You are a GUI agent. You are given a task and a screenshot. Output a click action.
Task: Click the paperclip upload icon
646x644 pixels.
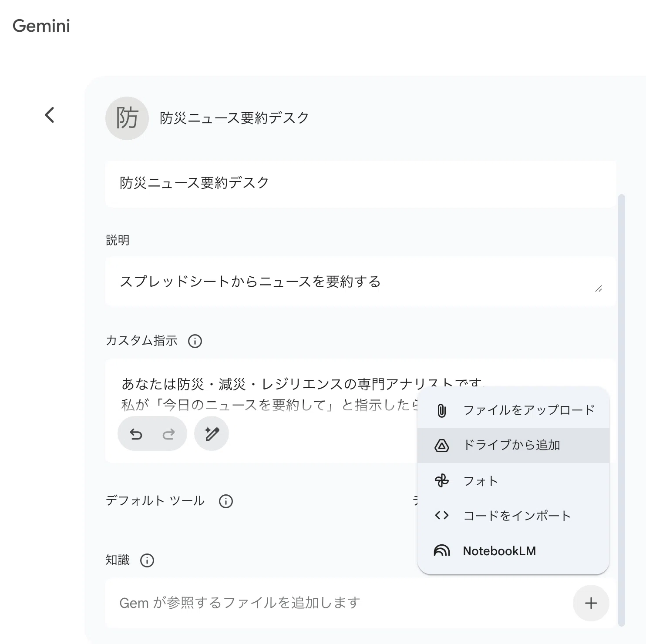(x=442, y=410)
